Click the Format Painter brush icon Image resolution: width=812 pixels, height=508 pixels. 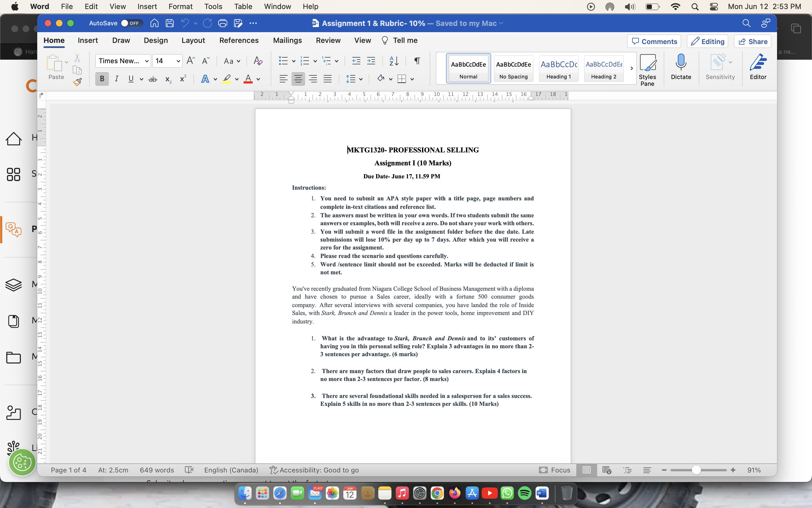pos(78,82)
